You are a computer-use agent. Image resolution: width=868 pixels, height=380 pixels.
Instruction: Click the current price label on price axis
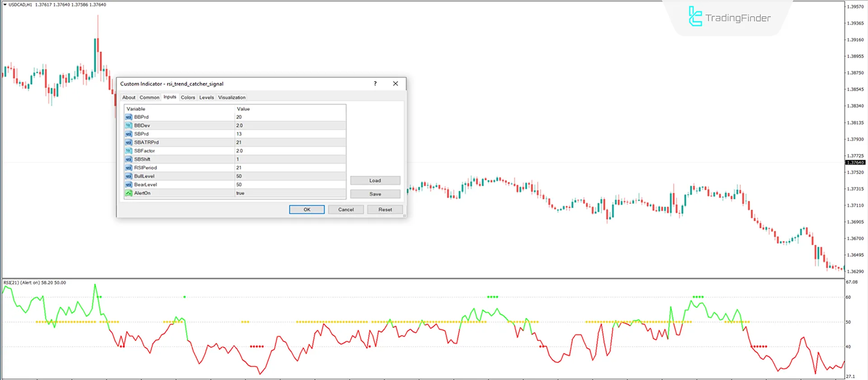[x=855, y=162]
